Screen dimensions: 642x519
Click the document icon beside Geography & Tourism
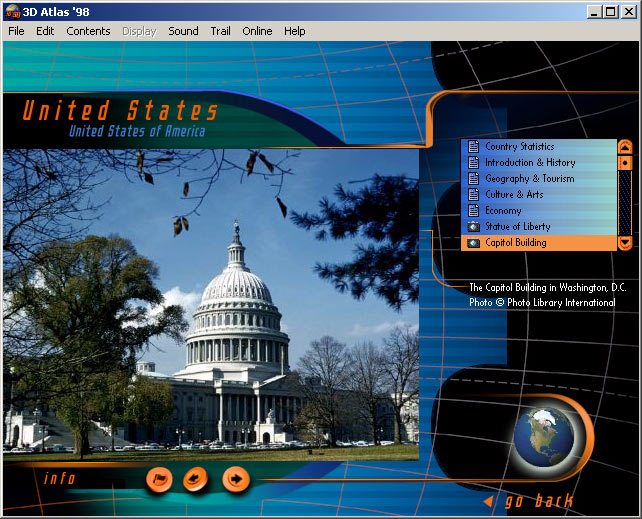[473, 178]
